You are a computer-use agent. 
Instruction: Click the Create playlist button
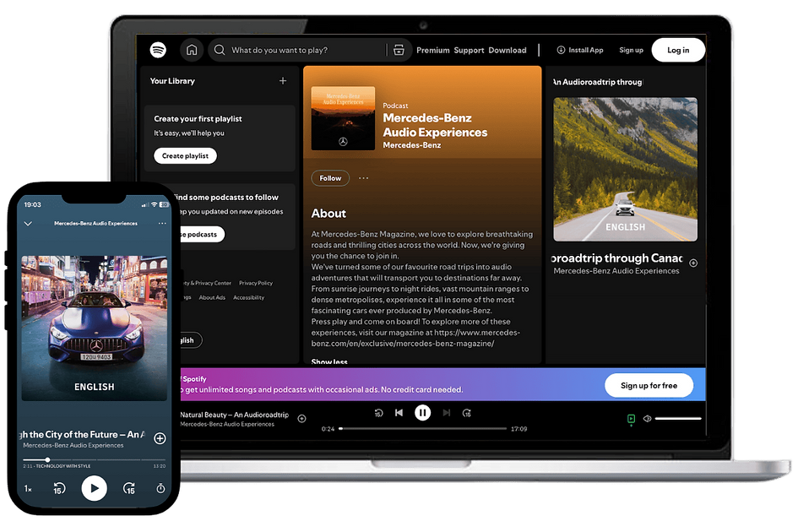pyautogui.click(x=185, y=155)
